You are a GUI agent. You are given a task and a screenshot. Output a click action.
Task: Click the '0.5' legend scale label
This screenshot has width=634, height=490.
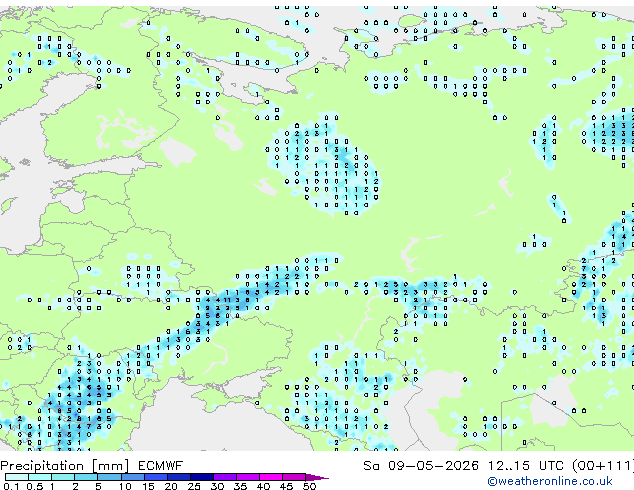[34, 486]
